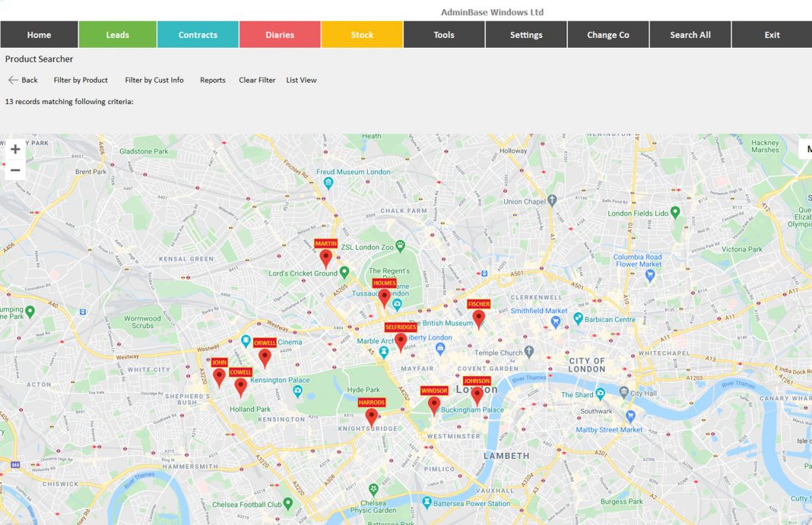Click the Smithfield Market shopping icon
812x525 pixels.
(556, 322)
